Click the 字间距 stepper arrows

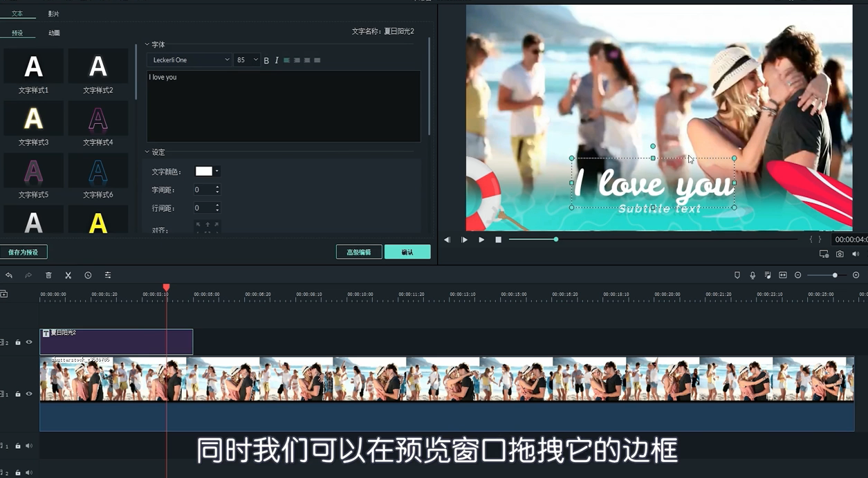click(217, 190)
